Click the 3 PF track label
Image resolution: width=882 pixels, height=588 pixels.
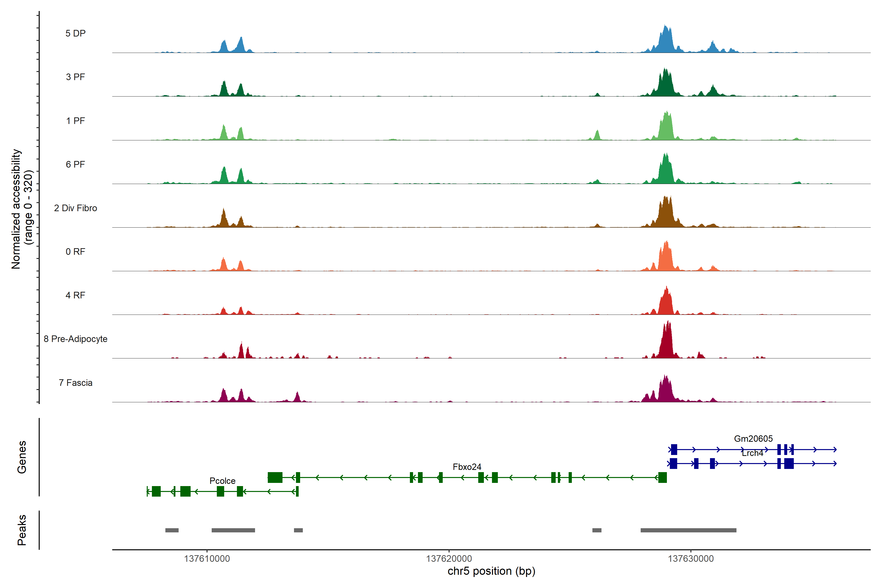75,77
